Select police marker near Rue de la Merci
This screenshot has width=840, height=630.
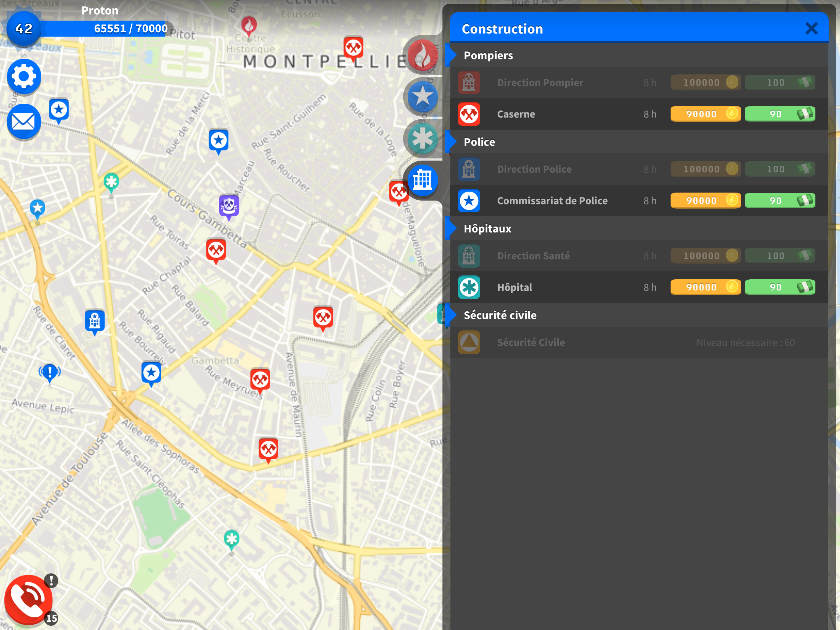218,141
